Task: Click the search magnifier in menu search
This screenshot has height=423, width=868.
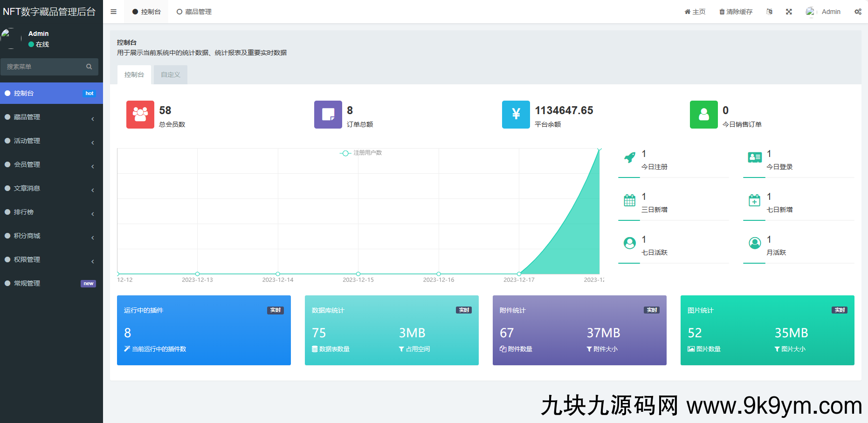Action: pyautogui.click(x=89, y=67)
